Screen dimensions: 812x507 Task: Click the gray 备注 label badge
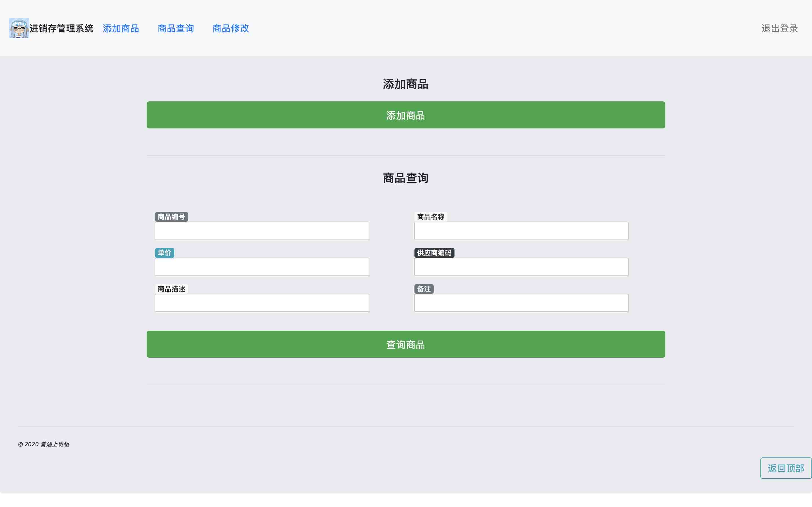[424, 289]
